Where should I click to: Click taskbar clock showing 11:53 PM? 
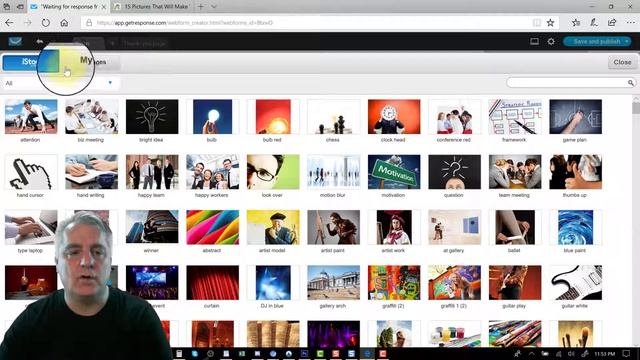(x=604, y=353)
